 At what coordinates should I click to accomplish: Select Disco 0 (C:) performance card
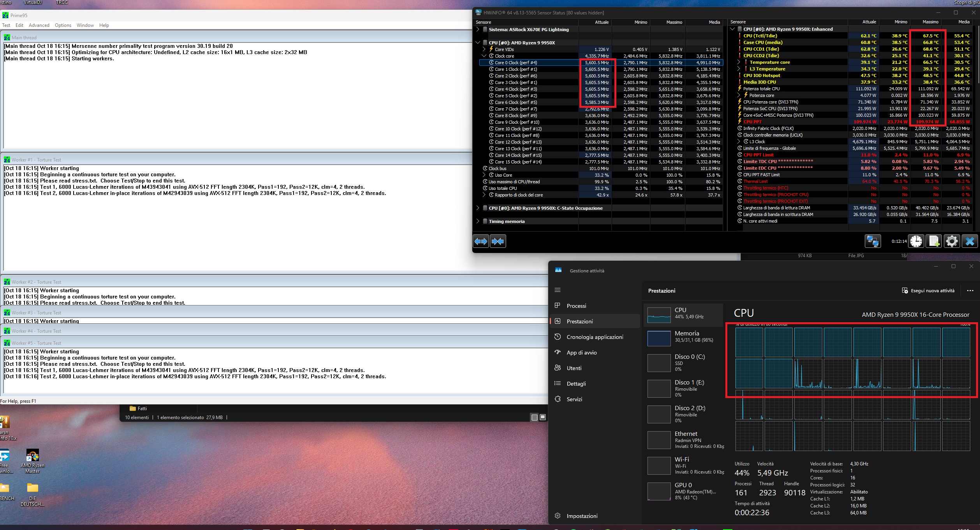click(683, 363)
